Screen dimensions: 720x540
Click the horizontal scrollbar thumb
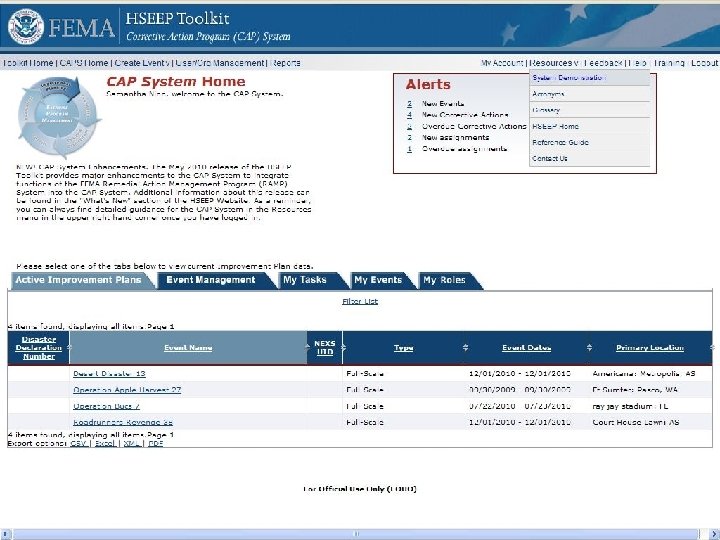[356, 534]
